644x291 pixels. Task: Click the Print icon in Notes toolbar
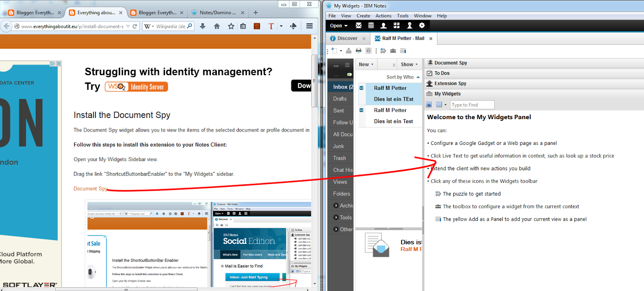(359, 51)
